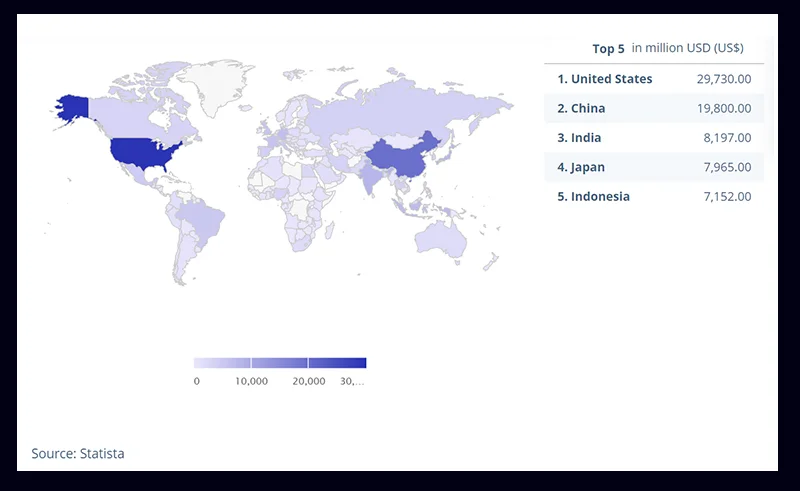This screenshot has width=800, height=491.
Task: Select Brazil on the world map
Action: [203, 222]
